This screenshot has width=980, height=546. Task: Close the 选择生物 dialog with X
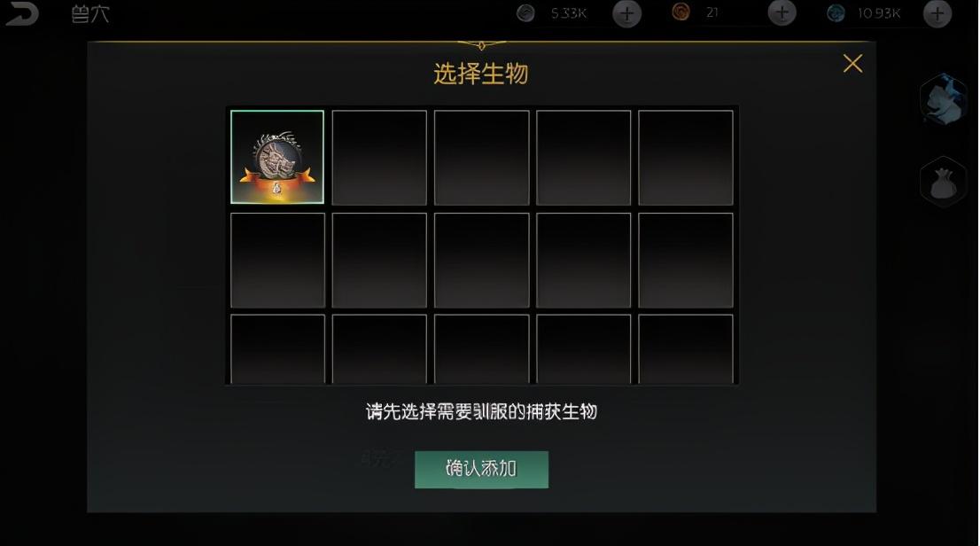852,63
